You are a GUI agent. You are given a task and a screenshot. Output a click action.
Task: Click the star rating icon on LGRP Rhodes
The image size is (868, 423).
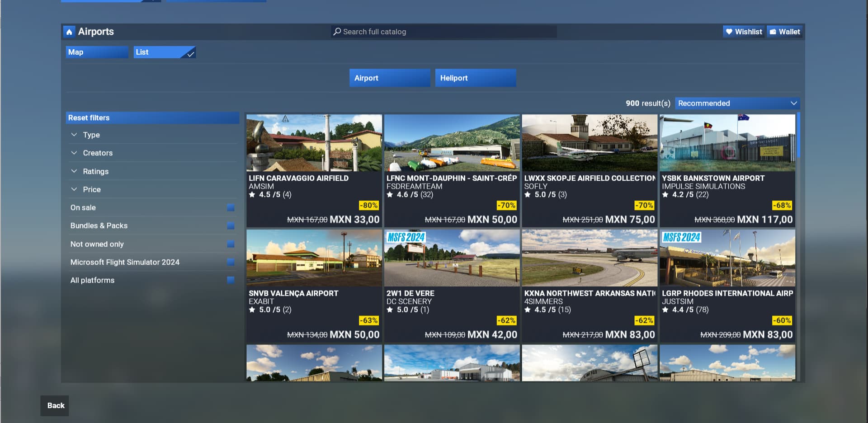coord(665,310)
